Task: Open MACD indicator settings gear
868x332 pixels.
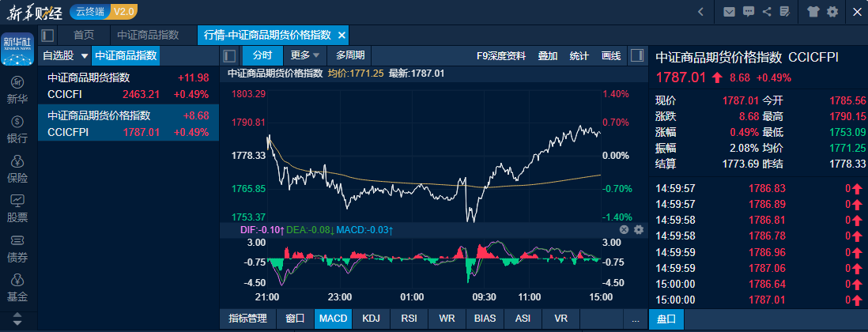Action: [x=639, y=230]
